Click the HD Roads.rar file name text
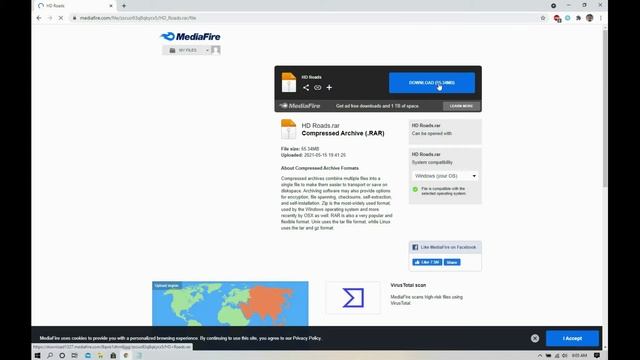Viewport: 640px width, 360px height. coord(320,126)
